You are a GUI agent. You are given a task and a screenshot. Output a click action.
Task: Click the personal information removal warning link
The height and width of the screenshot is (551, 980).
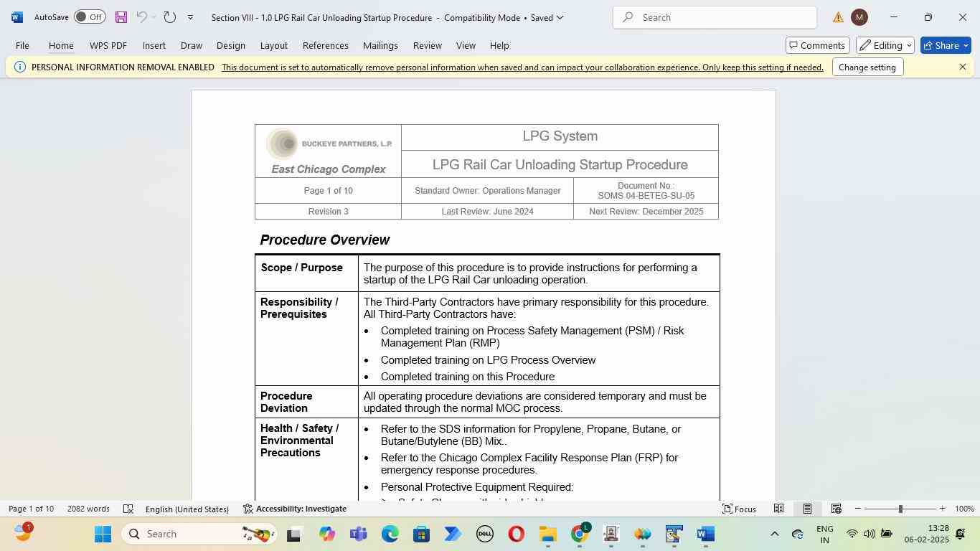point(522,67)
